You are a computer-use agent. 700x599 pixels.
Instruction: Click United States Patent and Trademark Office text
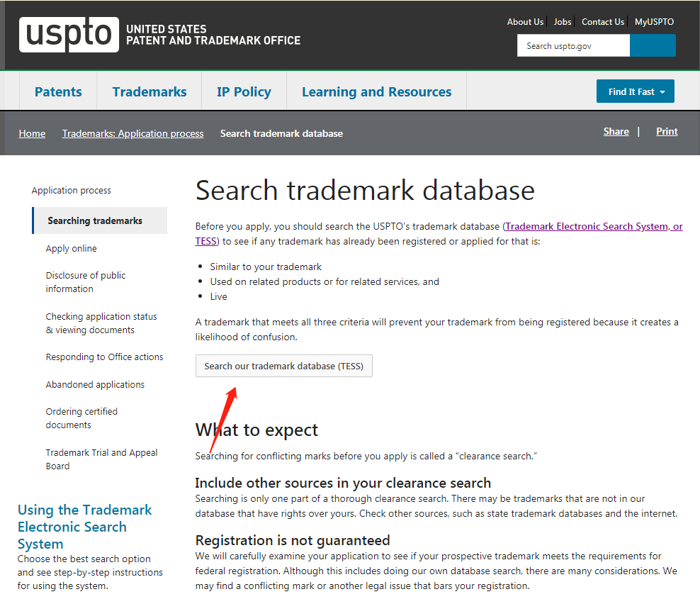[x=213, y=35]
